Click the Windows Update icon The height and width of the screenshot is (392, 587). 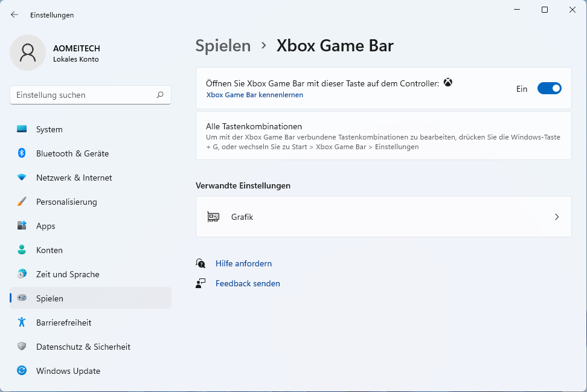click(x=22, y=371)
